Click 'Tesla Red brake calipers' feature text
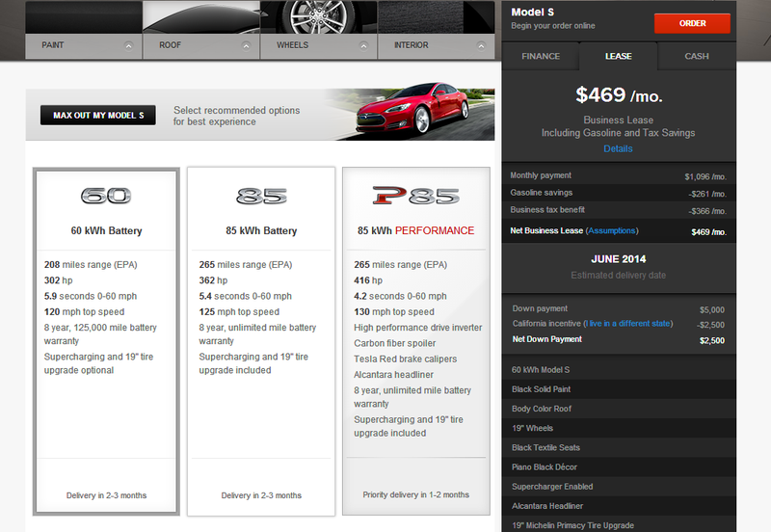 (405, 359)
